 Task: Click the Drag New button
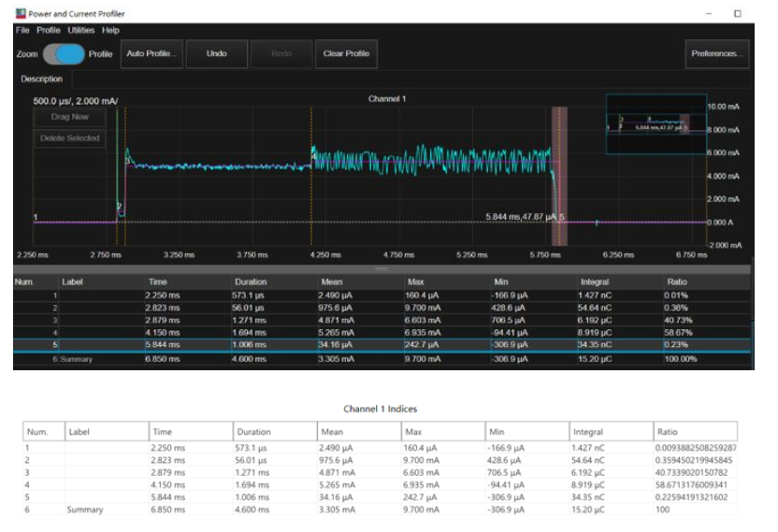click(69, 117)
